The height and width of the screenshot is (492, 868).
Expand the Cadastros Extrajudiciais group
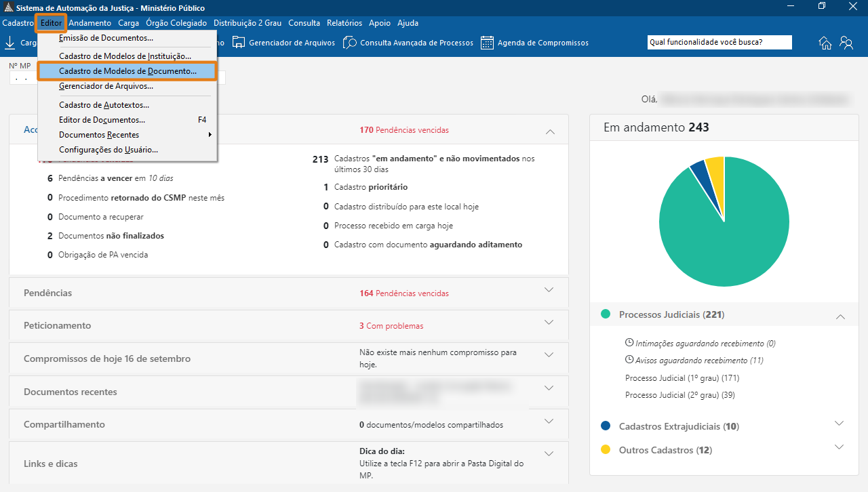click(840, 423)
